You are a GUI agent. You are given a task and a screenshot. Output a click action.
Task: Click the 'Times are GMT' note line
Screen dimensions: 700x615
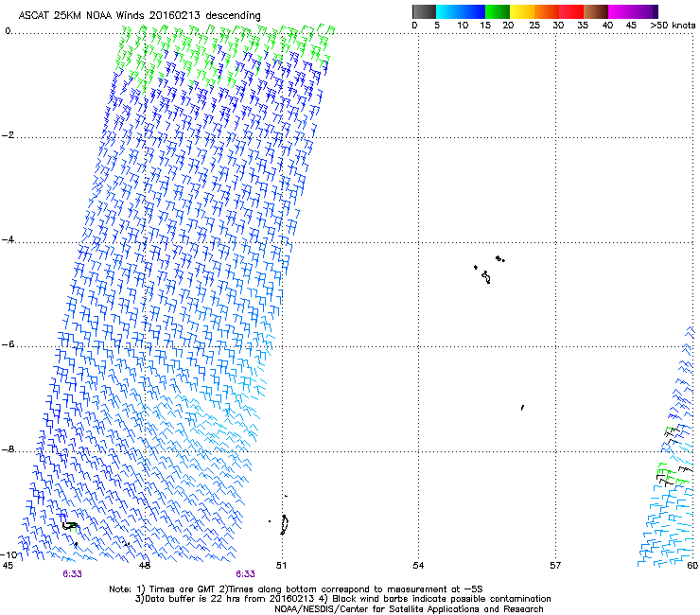point(296,589)
